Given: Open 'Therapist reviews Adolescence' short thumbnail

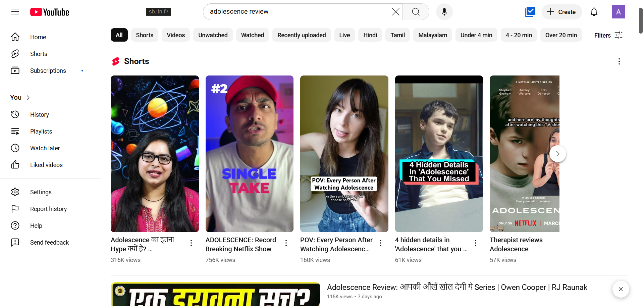Looking at the screenshot, I should click(525, 154).
